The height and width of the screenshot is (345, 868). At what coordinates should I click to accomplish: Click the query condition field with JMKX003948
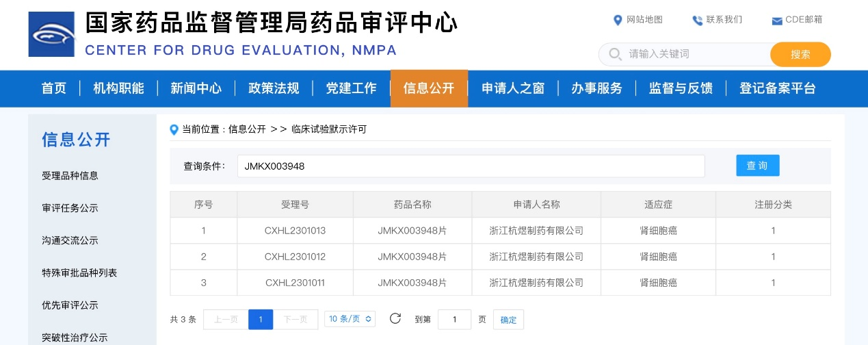[471, 166]
